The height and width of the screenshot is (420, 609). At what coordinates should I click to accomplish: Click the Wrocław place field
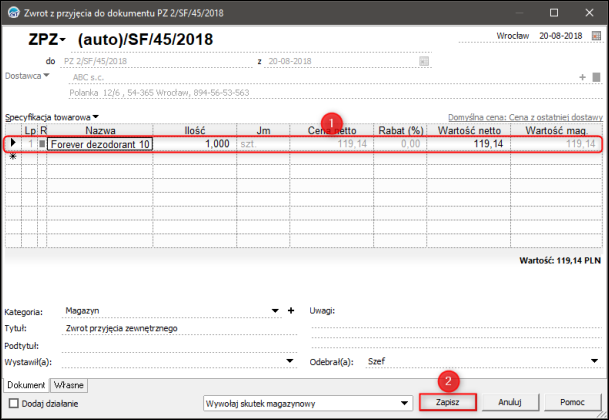[x=512, y=36]
